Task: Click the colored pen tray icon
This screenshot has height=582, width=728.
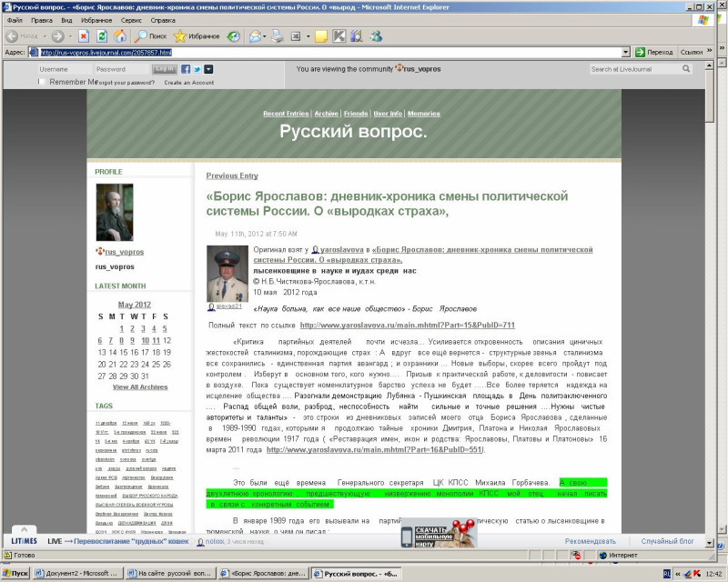Action: coord(688,574)
